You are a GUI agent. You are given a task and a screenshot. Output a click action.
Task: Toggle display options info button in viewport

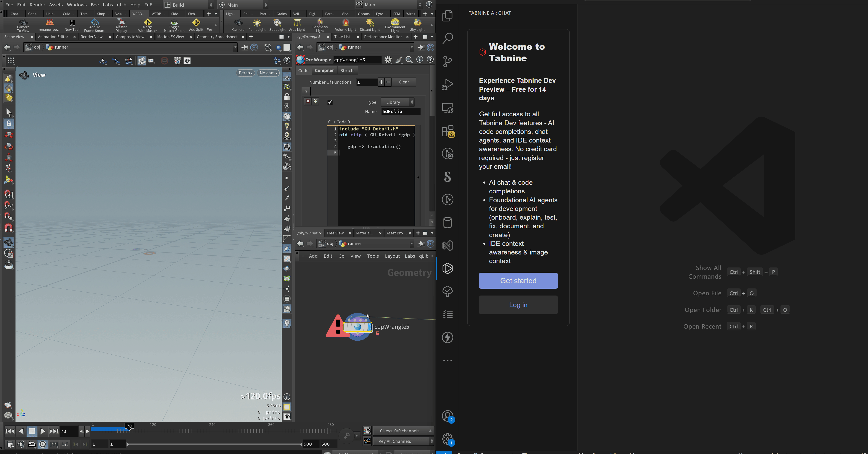pyautogui.click(x=287, y=397)
